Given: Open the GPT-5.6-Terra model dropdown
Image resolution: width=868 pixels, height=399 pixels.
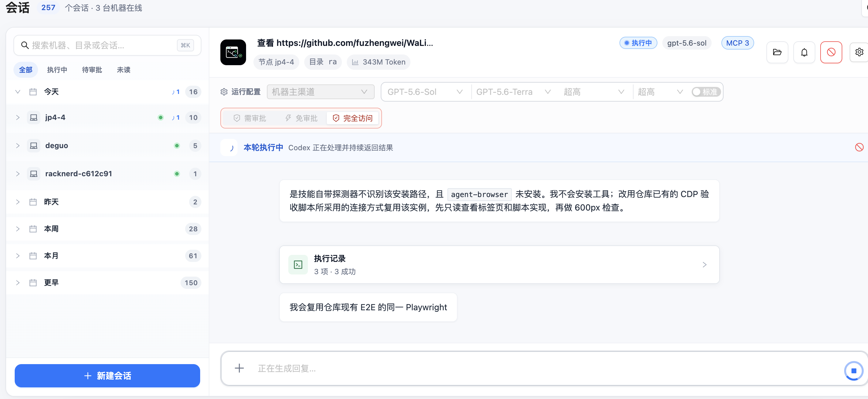Looking at the screenshot, I should point(514,92).
